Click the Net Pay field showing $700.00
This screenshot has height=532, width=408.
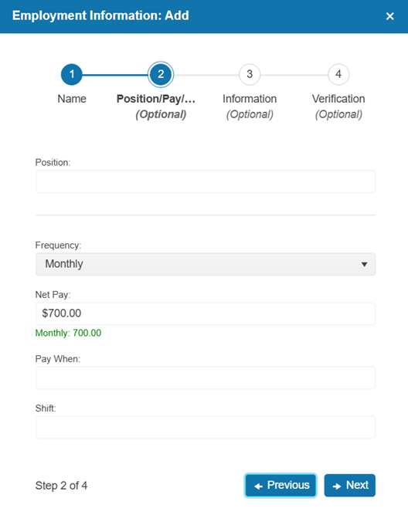(206, 313)
